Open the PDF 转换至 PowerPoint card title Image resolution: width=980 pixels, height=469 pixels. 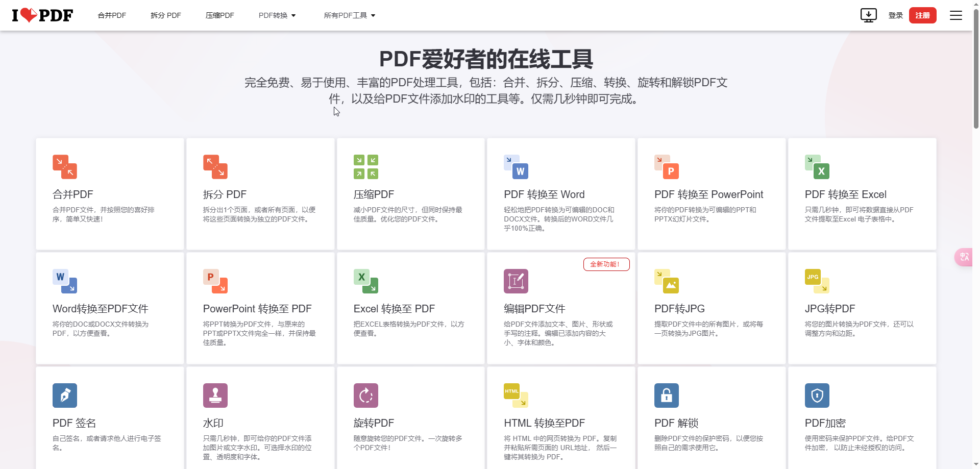[x=708, y=194]
